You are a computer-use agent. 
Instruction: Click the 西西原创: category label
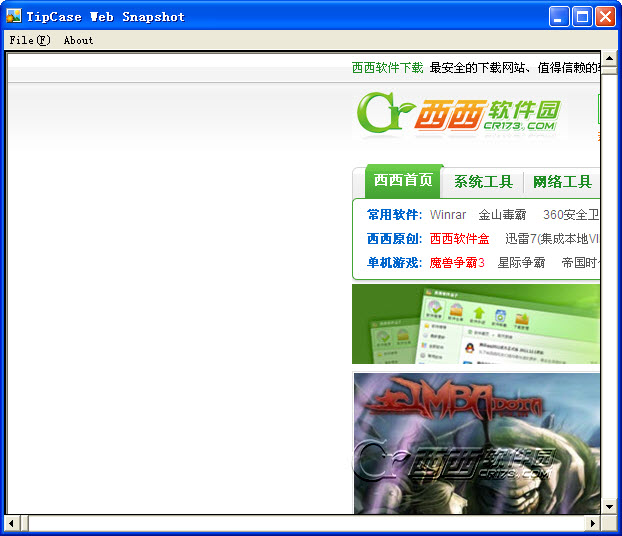[394, 238]
